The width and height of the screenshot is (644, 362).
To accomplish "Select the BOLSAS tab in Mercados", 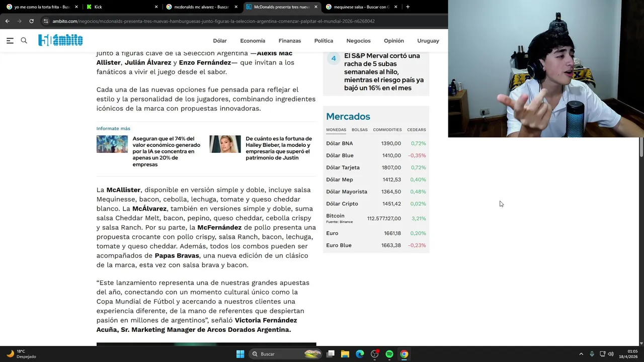I will coord(360,130).
